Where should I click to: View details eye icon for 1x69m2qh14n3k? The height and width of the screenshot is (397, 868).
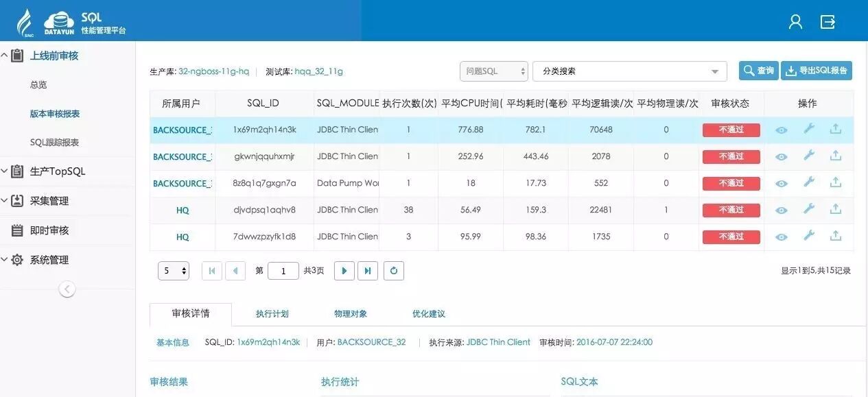[782, 130]
